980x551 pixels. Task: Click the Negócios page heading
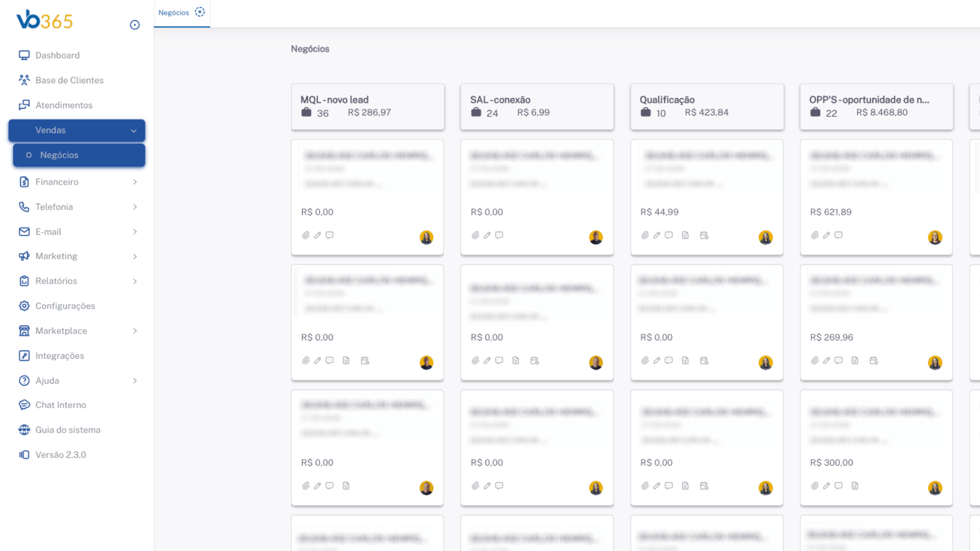(310, 49)
